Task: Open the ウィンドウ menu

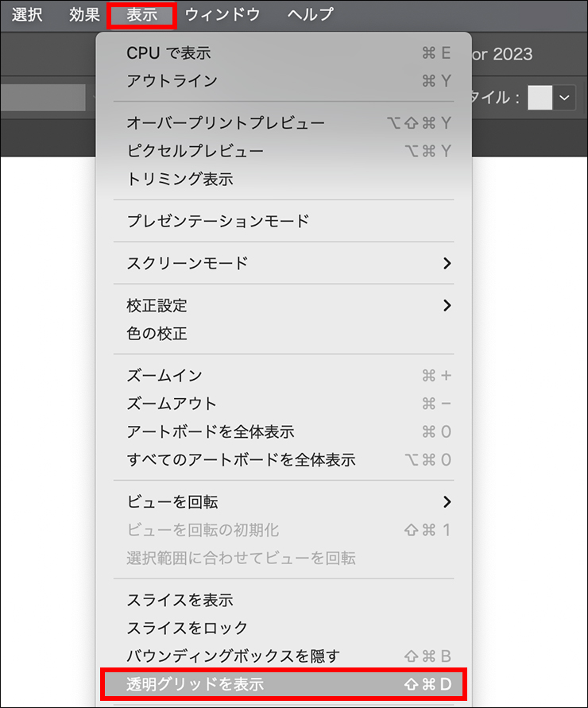Action: [x=222, y=14]
